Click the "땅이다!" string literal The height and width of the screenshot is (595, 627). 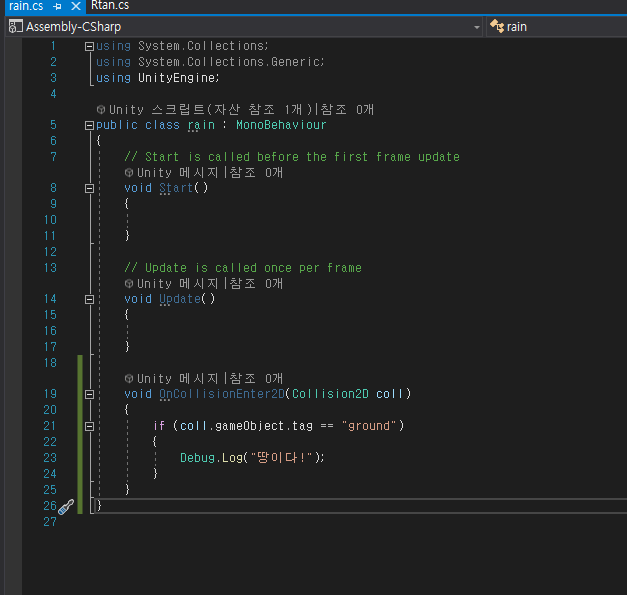coord(281,457)
